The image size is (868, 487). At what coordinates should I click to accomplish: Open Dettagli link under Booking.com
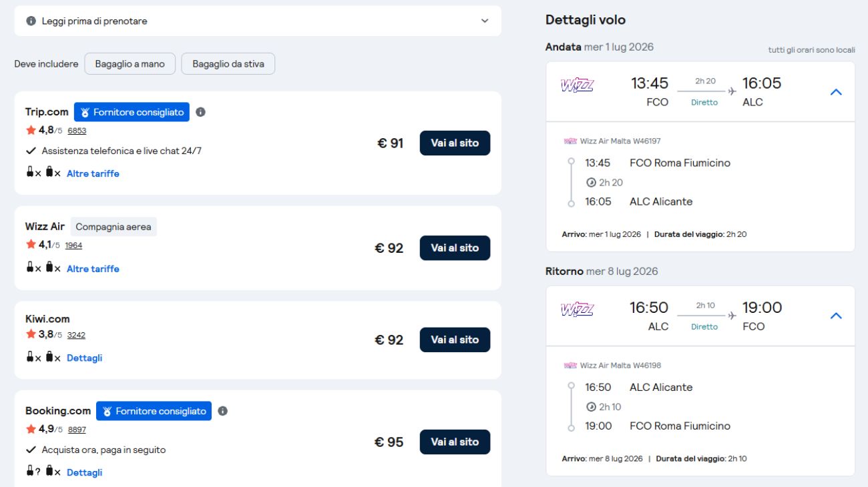tap(84, 472)
